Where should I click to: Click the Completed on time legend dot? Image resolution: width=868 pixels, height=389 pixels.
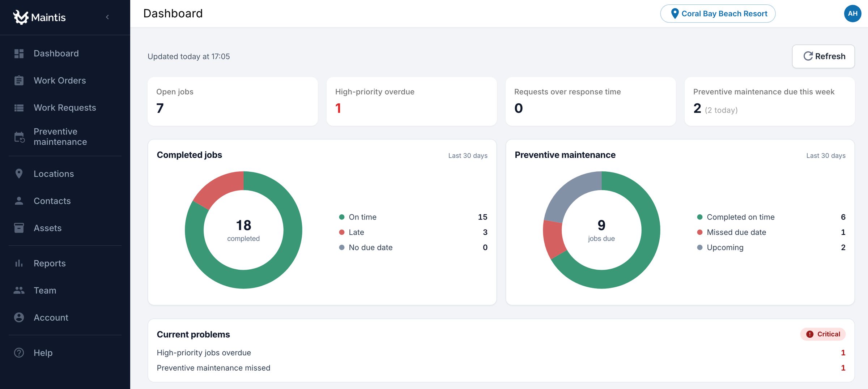699,217
